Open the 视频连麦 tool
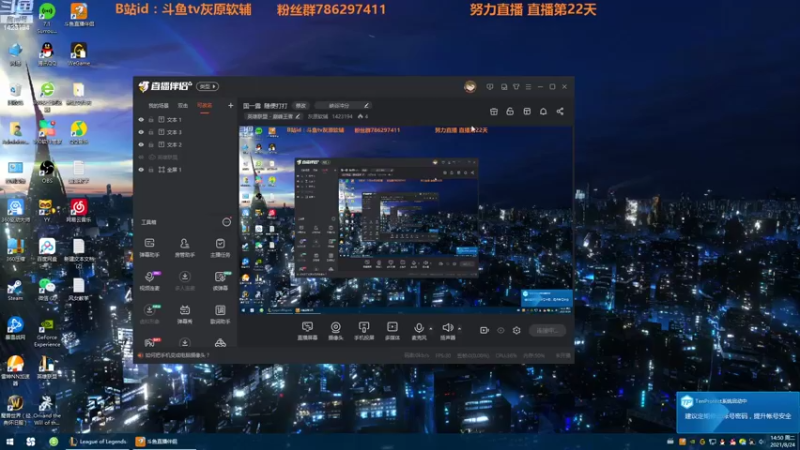The width and height of the screenshot is (800, 450). click(x=149, y=281)
